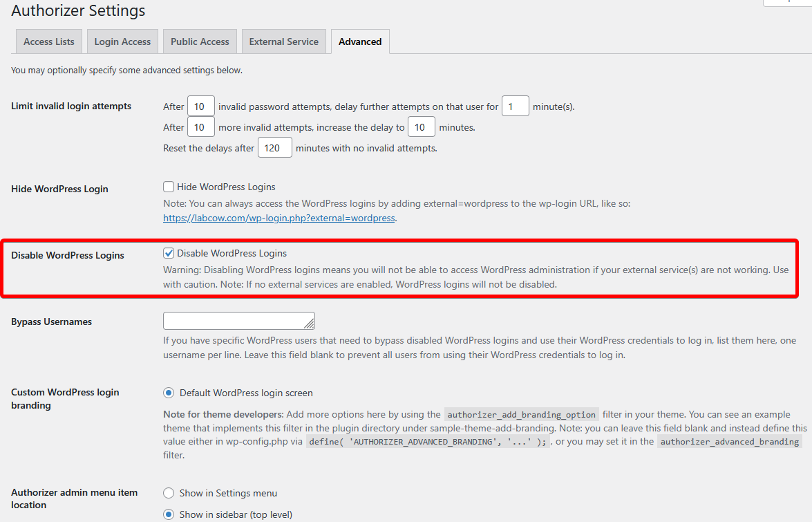Screen dimensions: 812x522
Task: Click the AUTHORIZER_ADVANCED_BRANDING define code snippet
Action: click(x=428, y=441)
